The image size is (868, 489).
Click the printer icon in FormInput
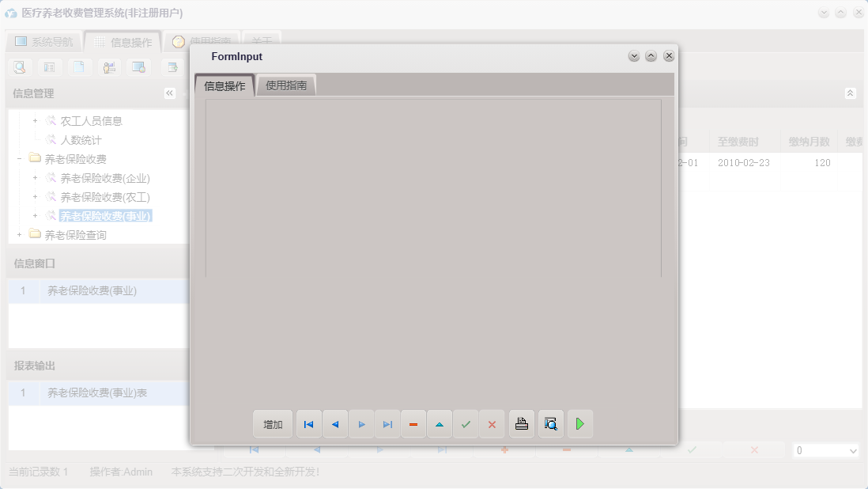pos(522,424)
